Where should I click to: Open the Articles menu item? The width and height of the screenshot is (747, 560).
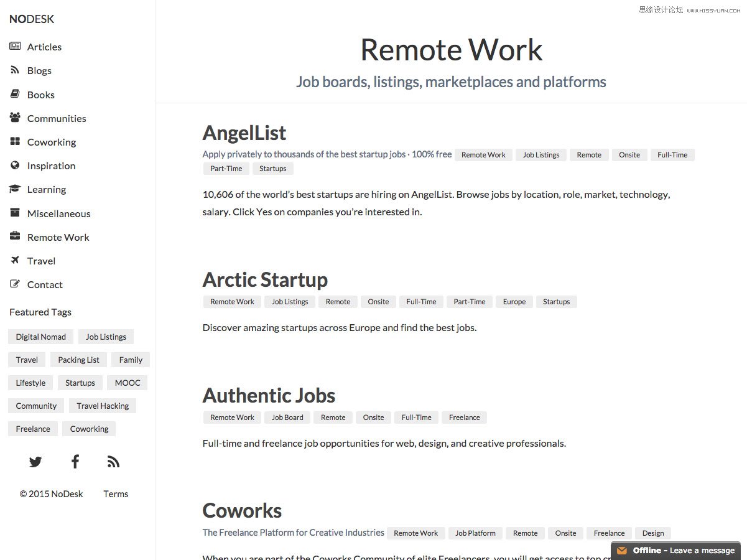click(x=44, y=47)
